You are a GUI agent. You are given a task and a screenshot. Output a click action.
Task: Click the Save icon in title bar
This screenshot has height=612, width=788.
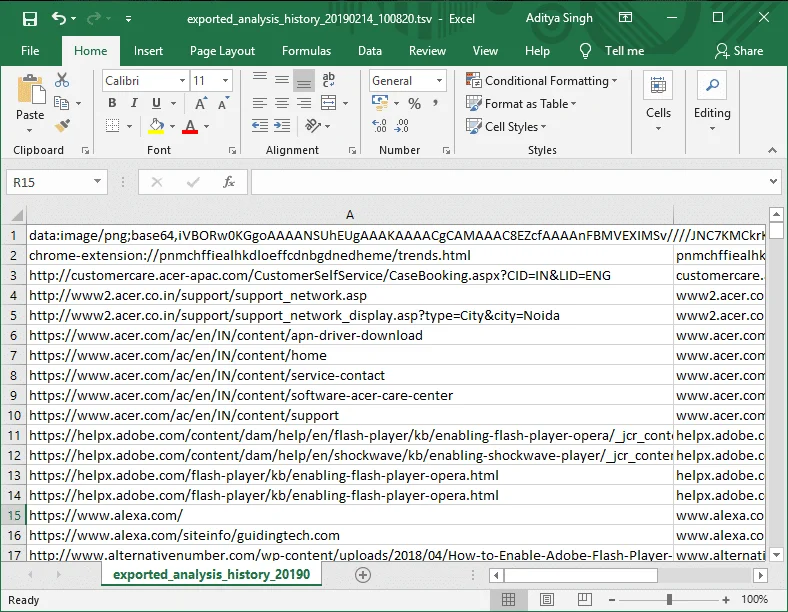[30, 19]
